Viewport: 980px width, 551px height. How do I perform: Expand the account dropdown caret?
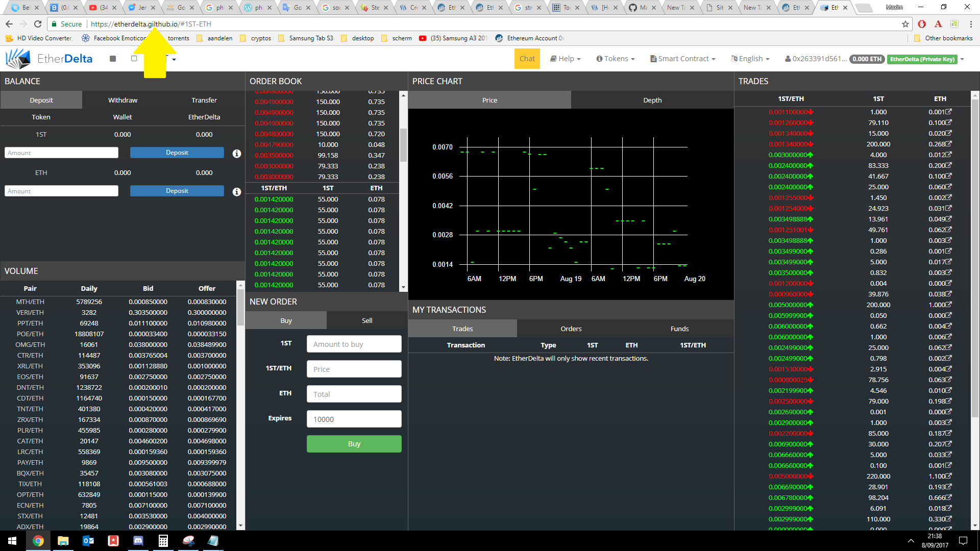(x=962, y=59)
